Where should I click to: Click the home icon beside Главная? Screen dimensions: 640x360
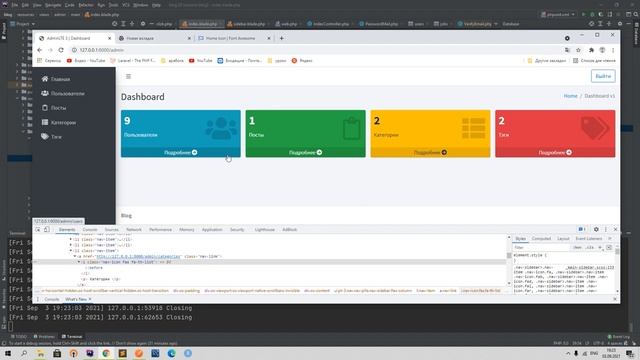(45, 79)
